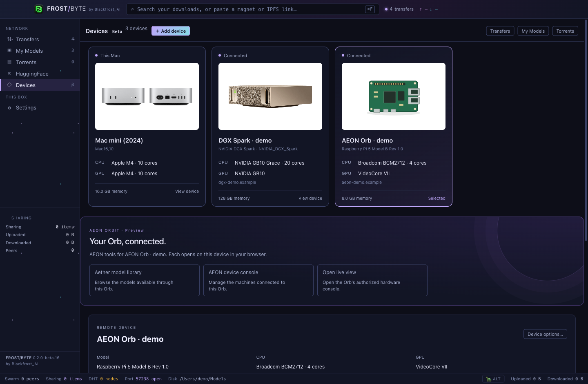The height and width of the screenshot is (384, 588).
Task: Click the Disk /Users/demo/Models status entry
Action: [197, 379]
